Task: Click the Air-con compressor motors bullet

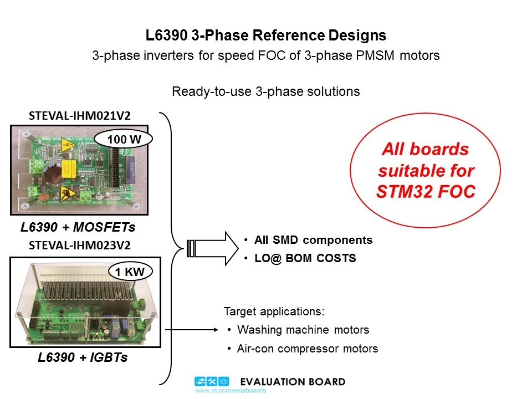Action: [307, 349]
